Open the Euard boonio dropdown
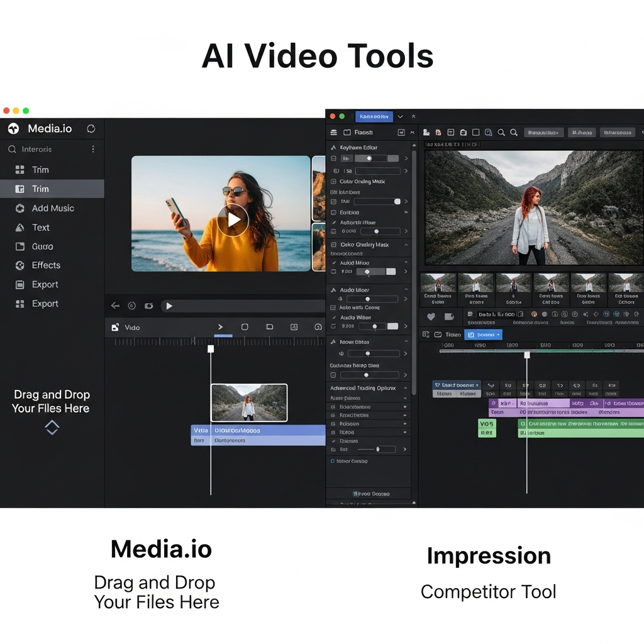The height and width of the screenshot is (644, 644). pyautogui.click(x=457, y=386)
